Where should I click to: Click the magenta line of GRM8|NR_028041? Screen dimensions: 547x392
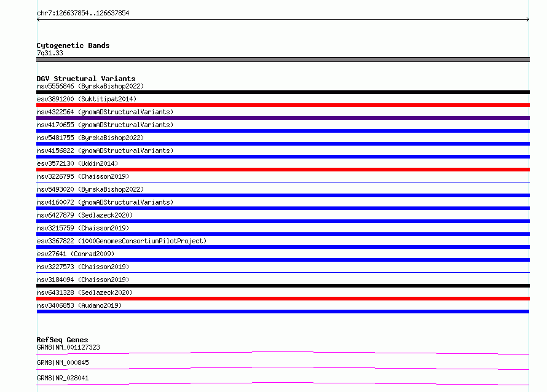pos(283,383)
